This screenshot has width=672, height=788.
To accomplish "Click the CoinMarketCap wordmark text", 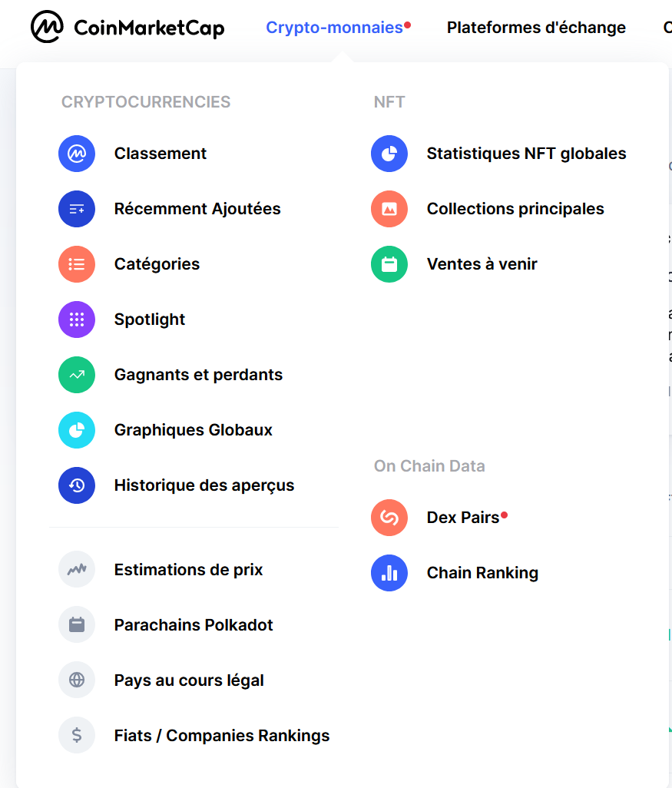I will pos(149,28).
